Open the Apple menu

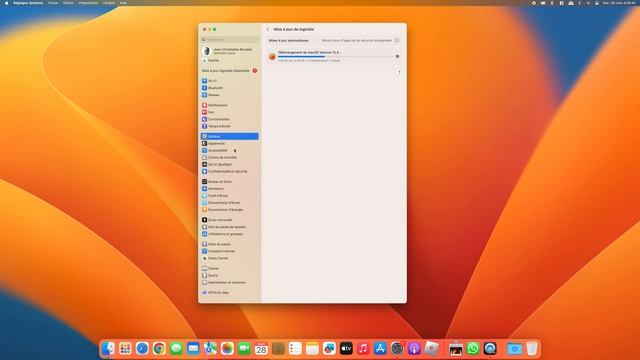7,3
